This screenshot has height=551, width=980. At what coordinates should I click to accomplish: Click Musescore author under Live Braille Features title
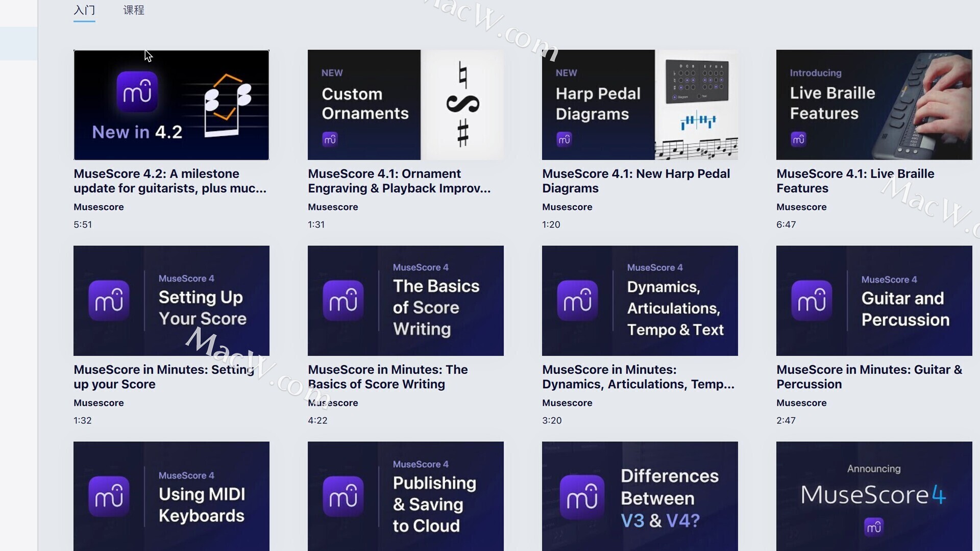coord(801,207)
